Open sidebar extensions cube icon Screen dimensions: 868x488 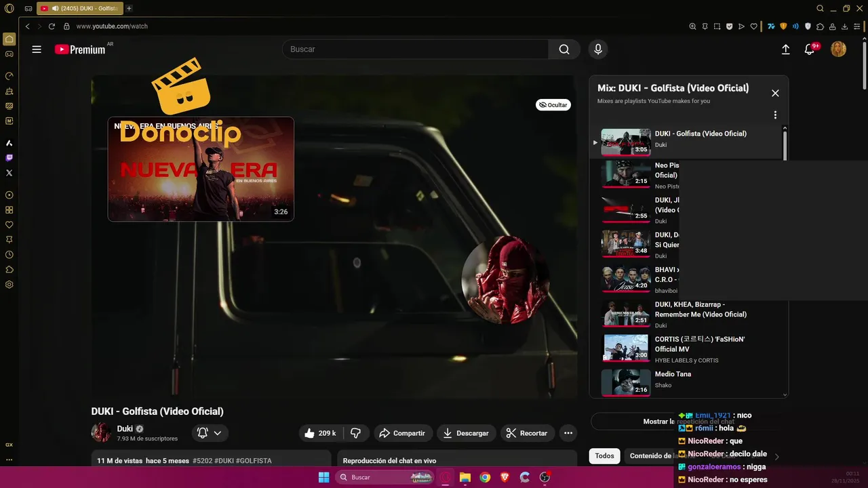coord(9,270)
